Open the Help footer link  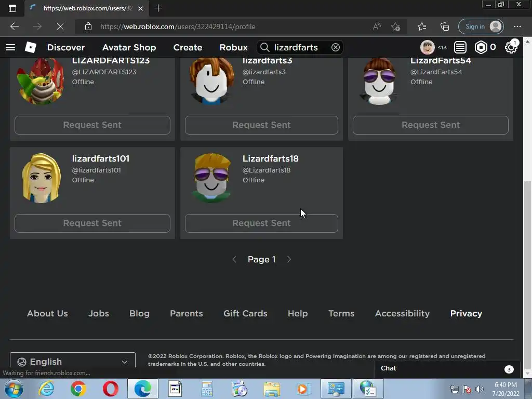click(x=298, y=313)
